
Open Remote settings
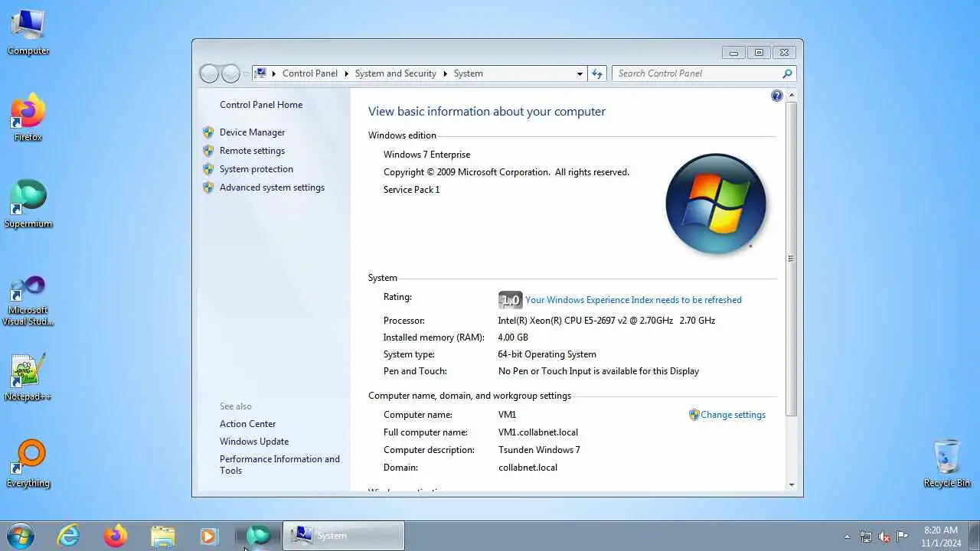252,151
